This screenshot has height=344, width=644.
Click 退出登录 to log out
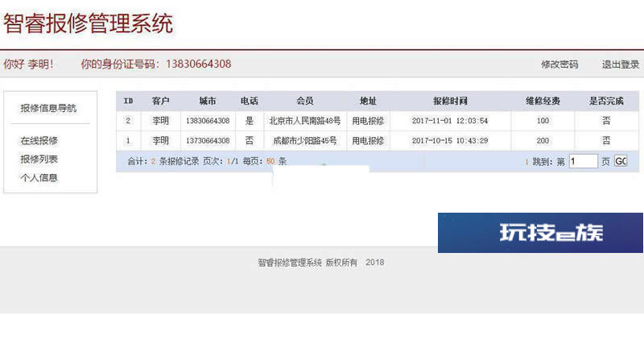tap(620, 64)
